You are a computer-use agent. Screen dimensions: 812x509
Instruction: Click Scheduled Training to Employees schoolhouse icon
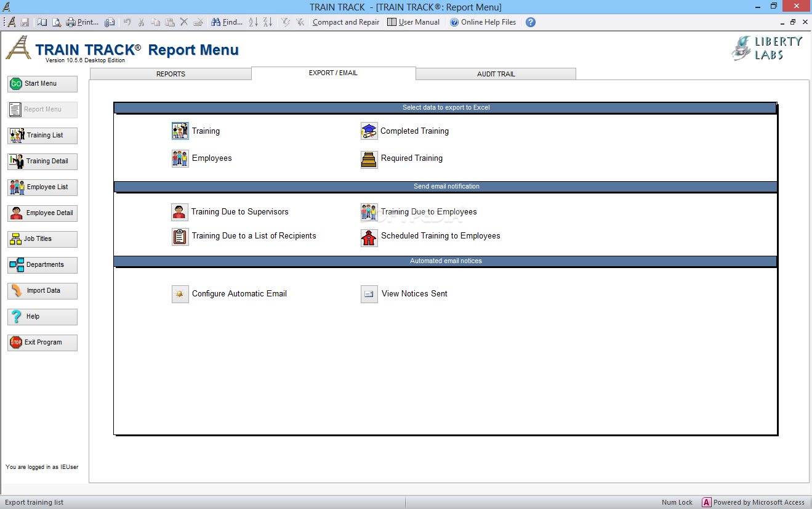click(x=369, y=238)
